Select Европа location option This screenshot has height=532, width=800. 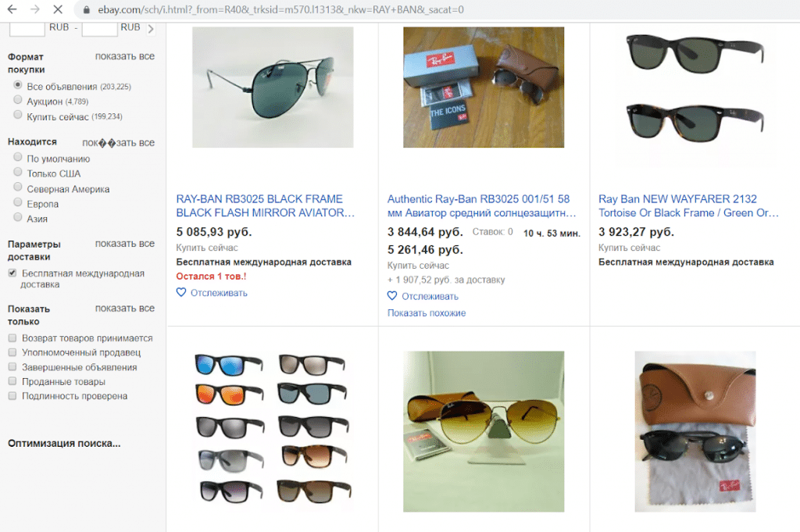(x=18, y=202)
